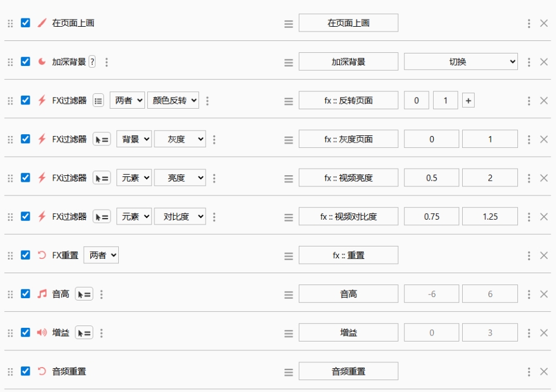Click the 0.75 value field for 视频对比度
Screen dimensions: 556x392
point(431,217)
